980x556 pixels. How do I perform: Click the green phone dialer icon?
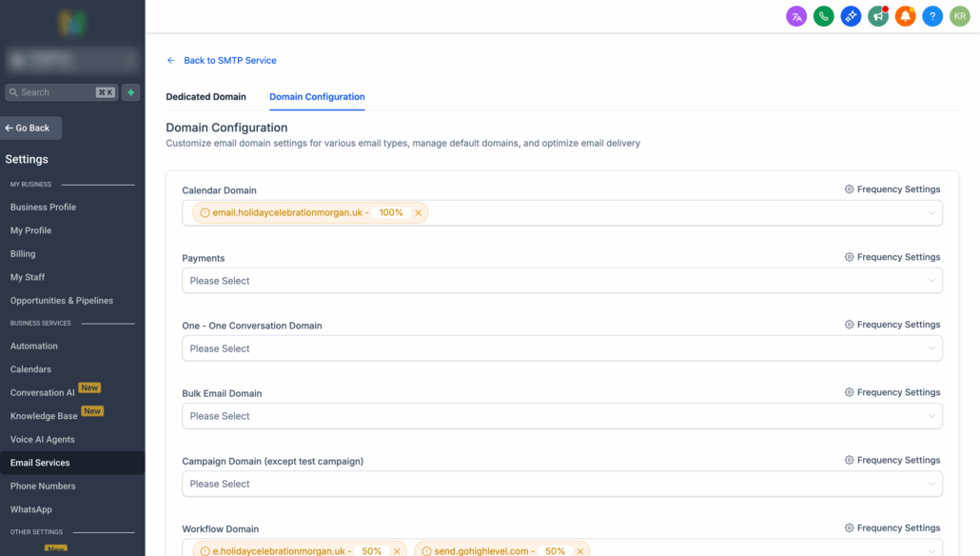(x=824, y=16)
